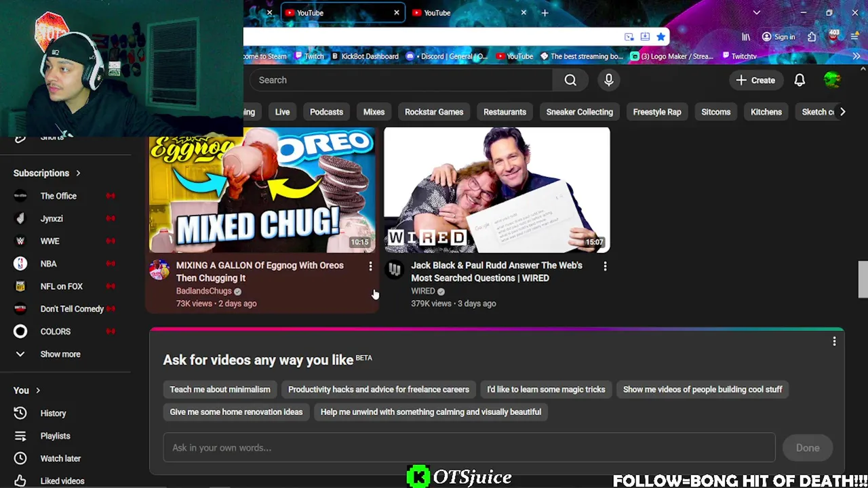This screenshot has height=488, width=868.
Task: Open the browser library icon
Action: (746, 37)
